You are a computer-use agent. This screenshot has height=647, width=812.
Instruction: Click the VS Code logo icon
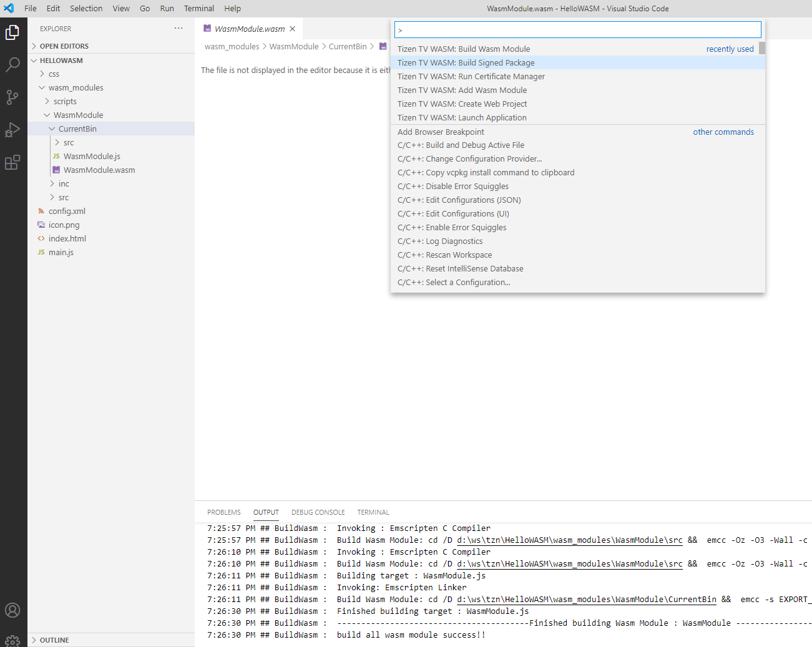9,8
